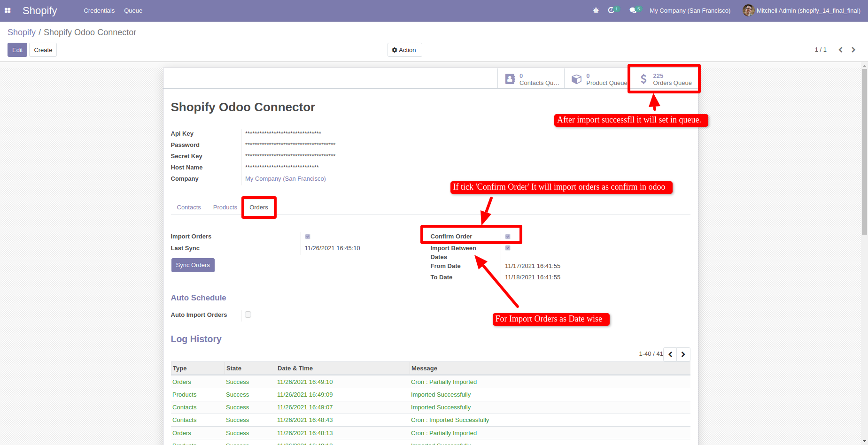Follow the Shopify breadcrumb link
868x445 pixels.
22,32
